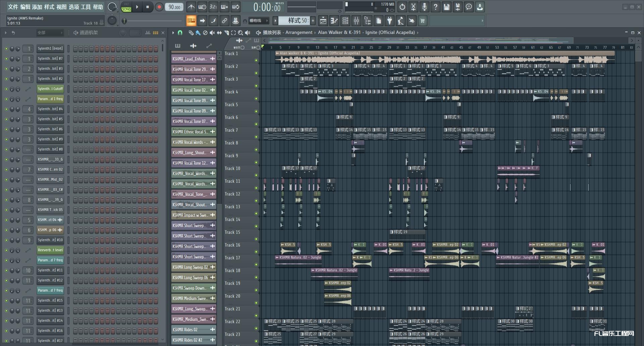
Task: Open channel rack 全部 filter dropdown
Action: pos(50,33)
